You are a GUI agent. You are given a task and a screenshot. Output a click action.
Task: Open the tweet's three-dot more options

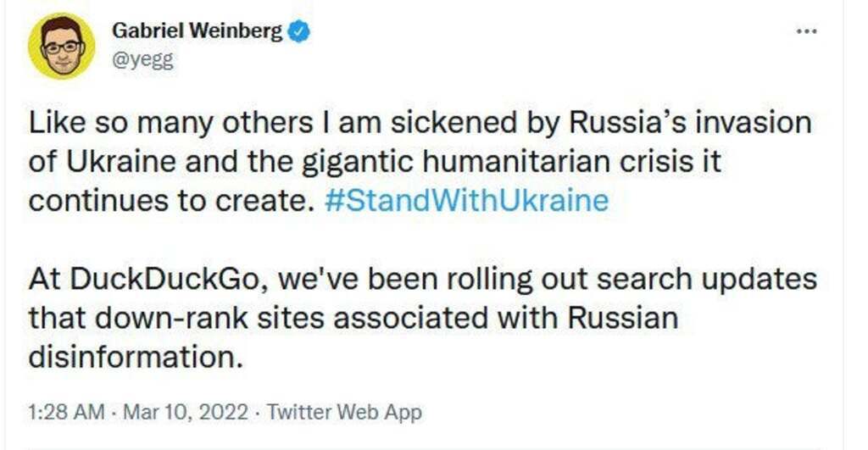click(806, 32)
